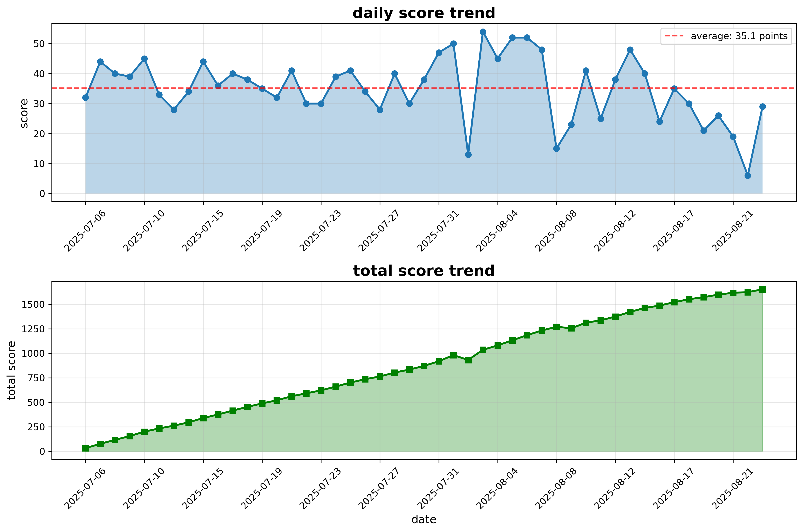This screenshot has height=532, width=803.
Task: Click the 'total score trend' title
Action: pyautogui.click(x=424, y=271)
